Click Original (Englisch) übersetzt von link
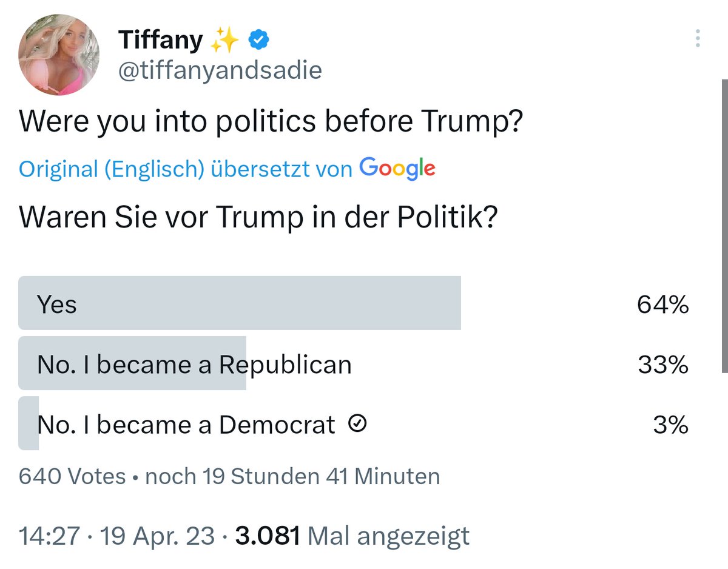 coord(186,169)
